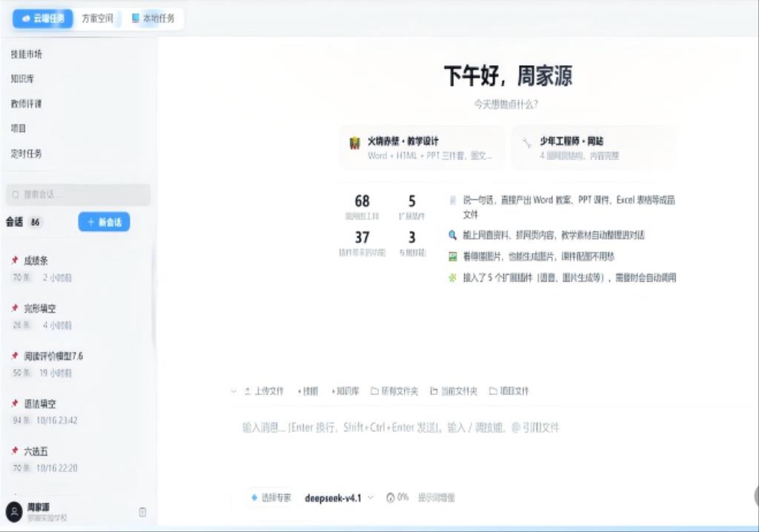Click 提示词增强 prompt enhancement
The image size is (759, 532).
point(436,498)
